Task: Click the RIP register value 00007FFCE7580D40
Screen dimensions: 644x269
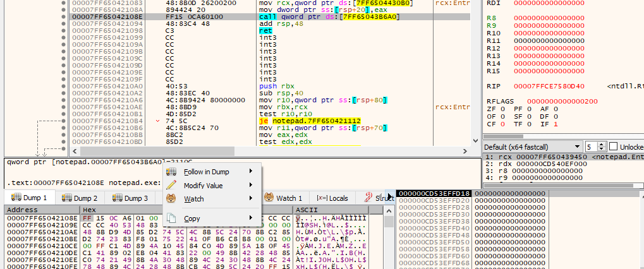Action: (549, 87)
